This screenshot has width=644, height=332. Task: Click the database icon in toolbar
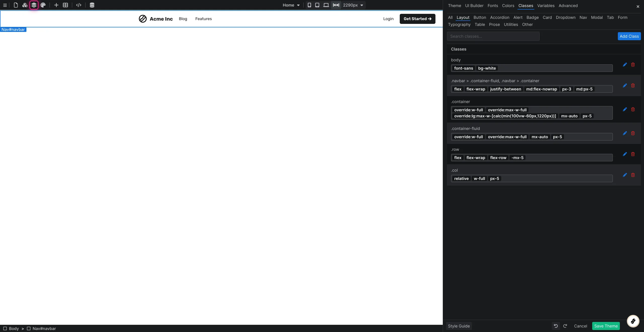pyautogui.click(x=92, y=5)
